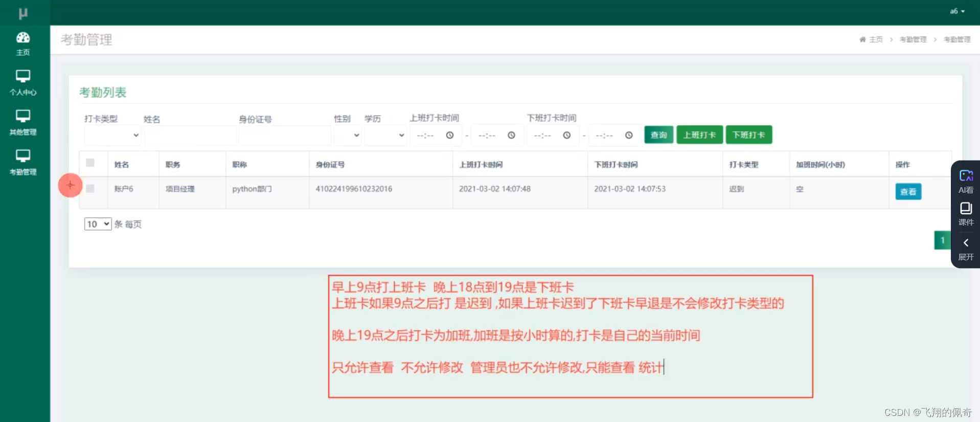
Task: Focus the 身份证号 filter input field
Action: 285,135
